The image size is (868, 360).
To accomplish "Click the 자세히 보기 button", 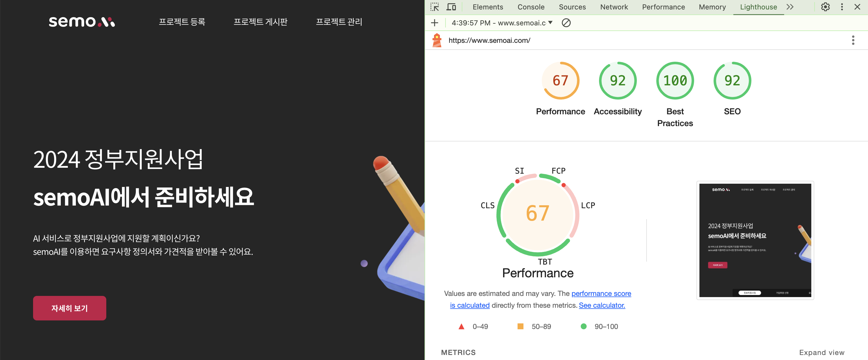I will (x=69, y=308).
